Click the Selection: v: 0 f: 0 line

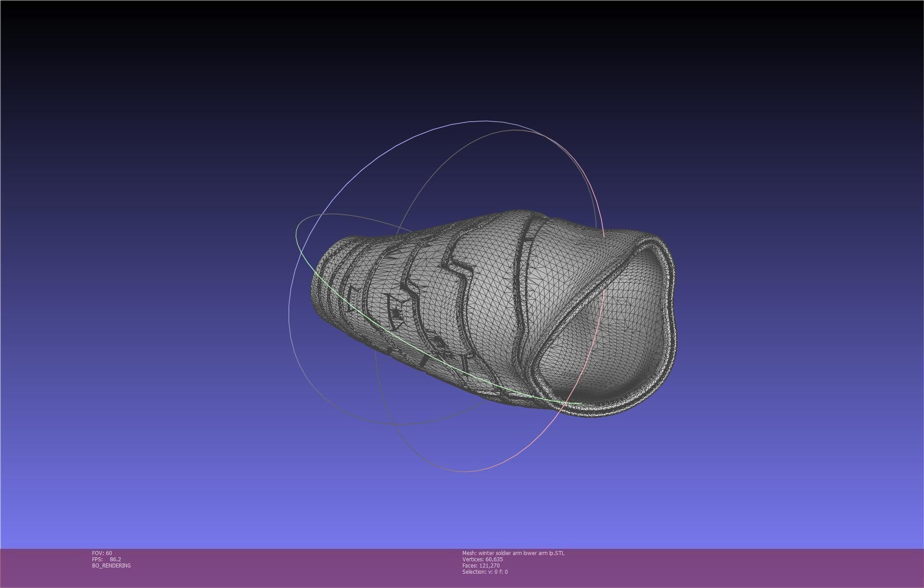coord(485,572)
